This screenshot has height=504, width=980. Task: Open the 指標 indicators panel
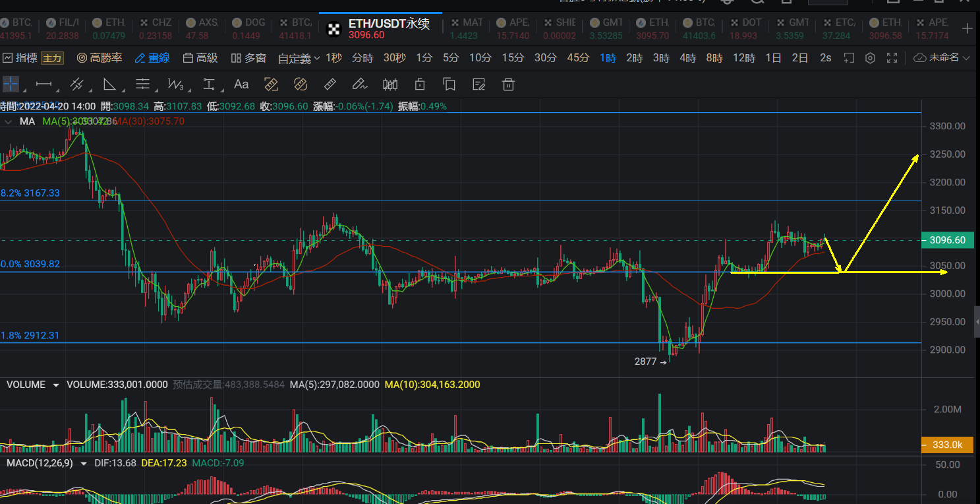coord(20,58)
